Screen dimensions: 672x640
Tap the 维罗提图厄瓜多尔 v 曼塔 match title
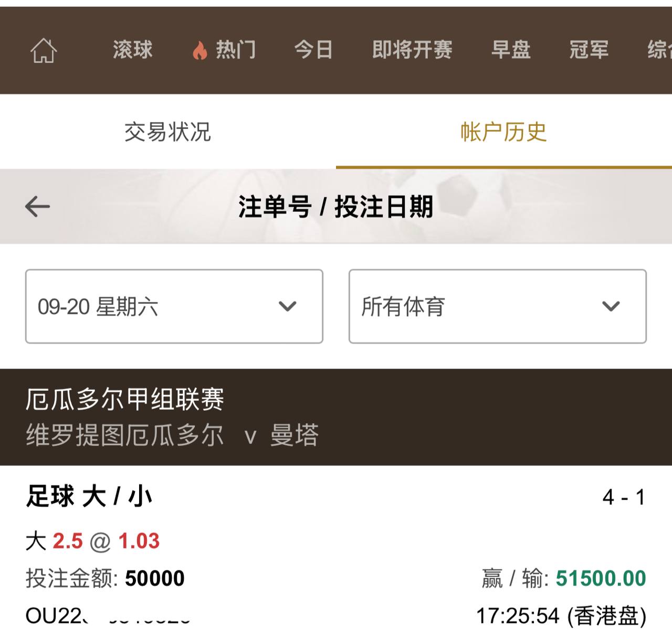pyautogui.click(x=172, y=435)
